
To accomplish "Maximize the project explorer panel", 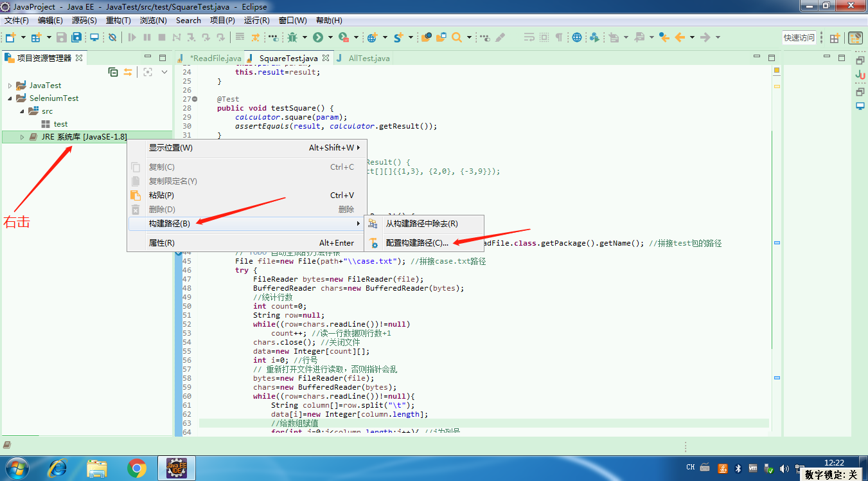I will pyautogui.click(x=163, y=58).
